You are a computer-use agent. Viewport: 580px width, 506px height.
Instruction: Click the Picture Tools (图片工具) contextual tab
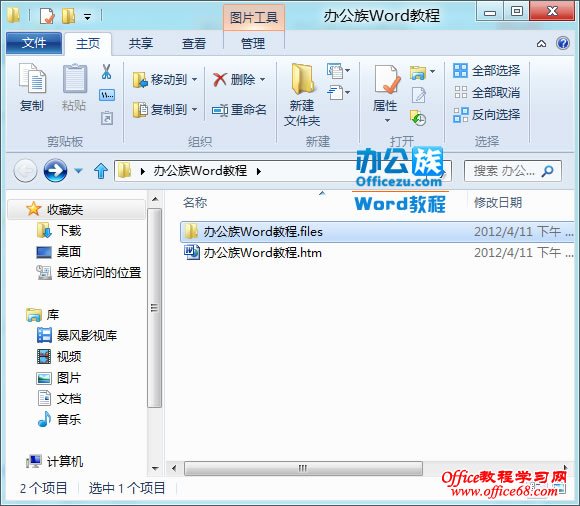pyautogui.click(x=253, y=17)
